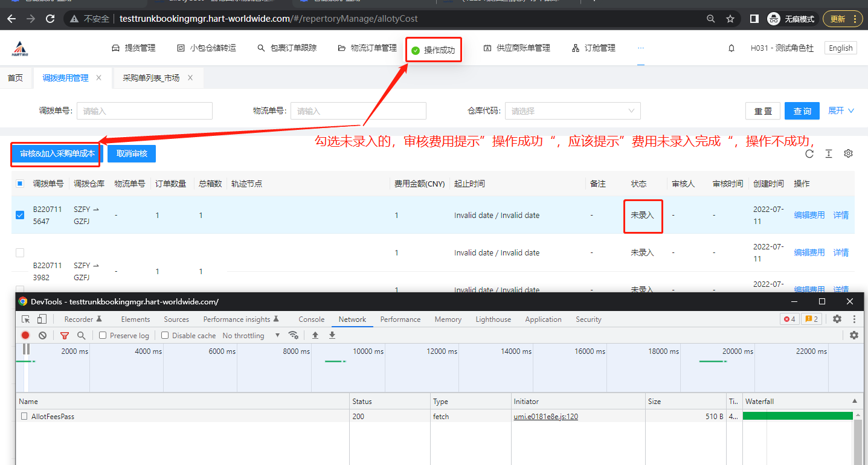Toggle DevTools device toolbar icon

(42, 319)
